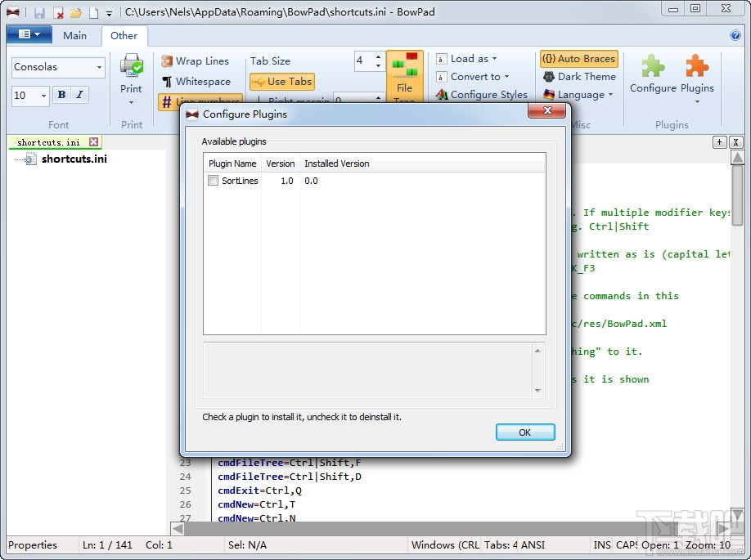Select the shortcuts.ini document tab
Image resolution: width=751 pixels, height=560 pixels.
(x=48, y=142)
